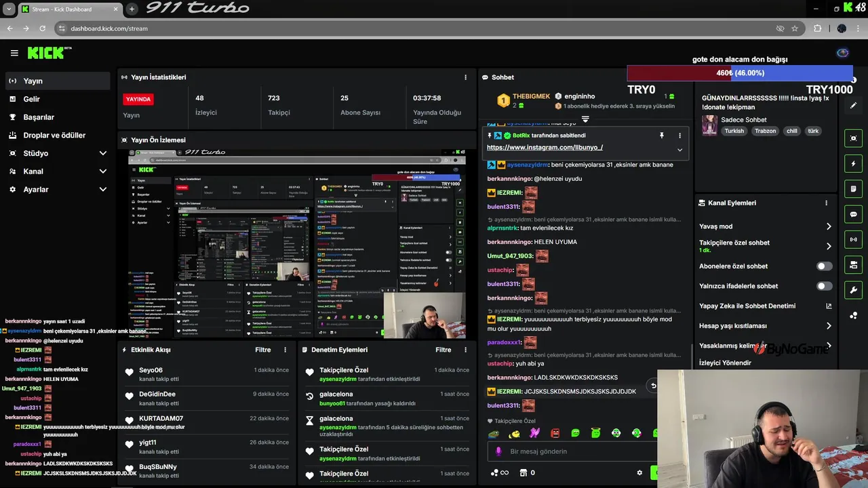
Task: Select Yayın in the sidebar
Action: coord(57,81)
